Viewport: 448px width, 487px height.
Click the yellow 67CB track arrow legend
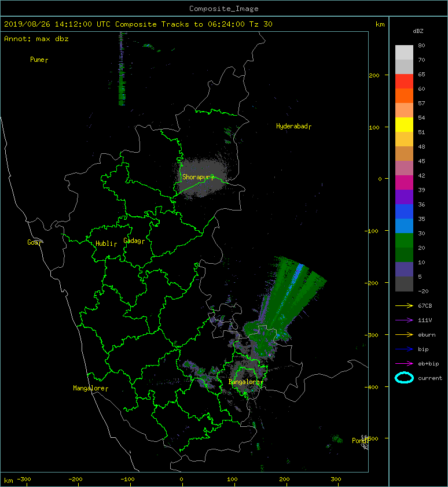pyautogui.click(x=404, y=306)
